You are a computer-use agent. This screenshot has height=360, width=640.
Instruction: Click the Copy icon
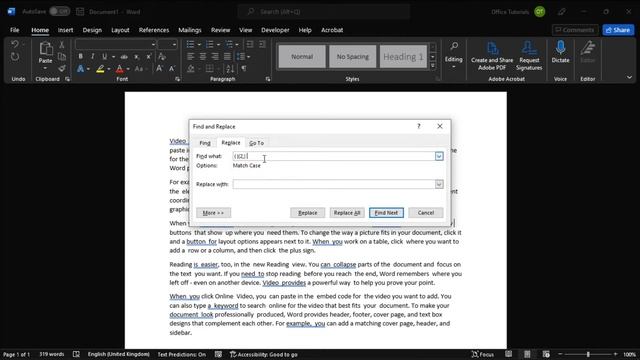[62, 57]
